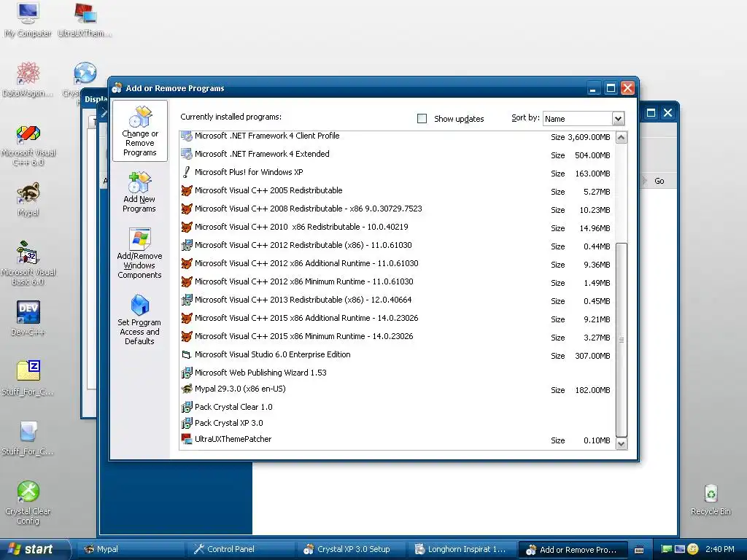
Task: Open Change or Remove Programs panel
Action: coord(139,131)
